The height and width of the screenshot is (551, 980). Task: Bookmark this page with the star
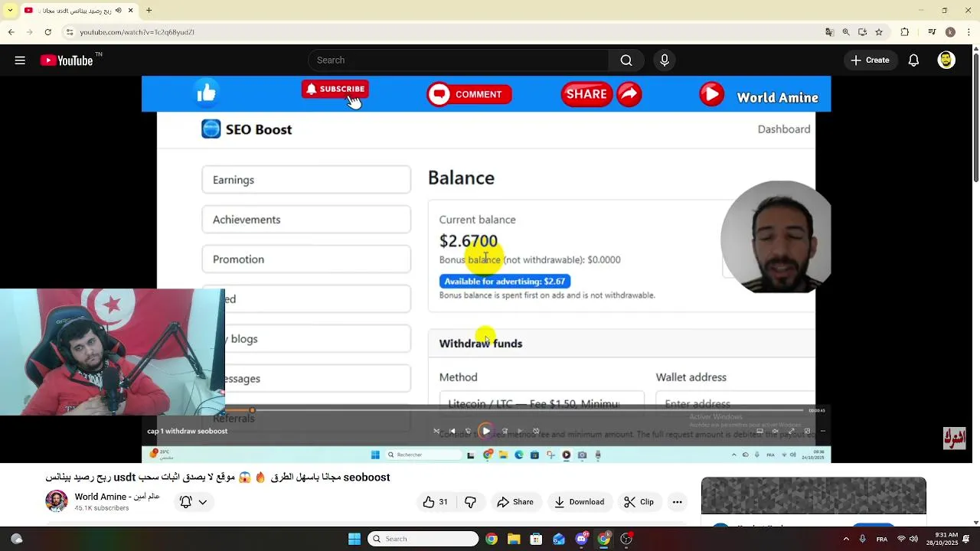tap(879, 32)
